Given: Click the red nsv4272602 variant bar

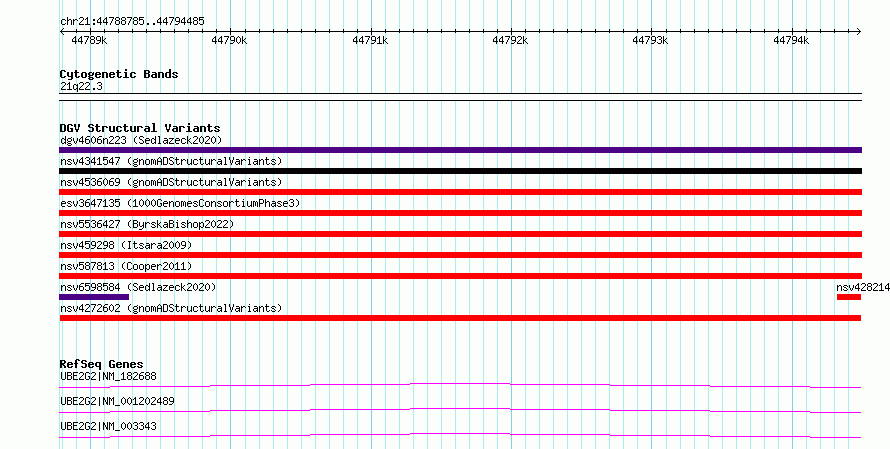Looking at the screenshot, I should click(460, 318).
